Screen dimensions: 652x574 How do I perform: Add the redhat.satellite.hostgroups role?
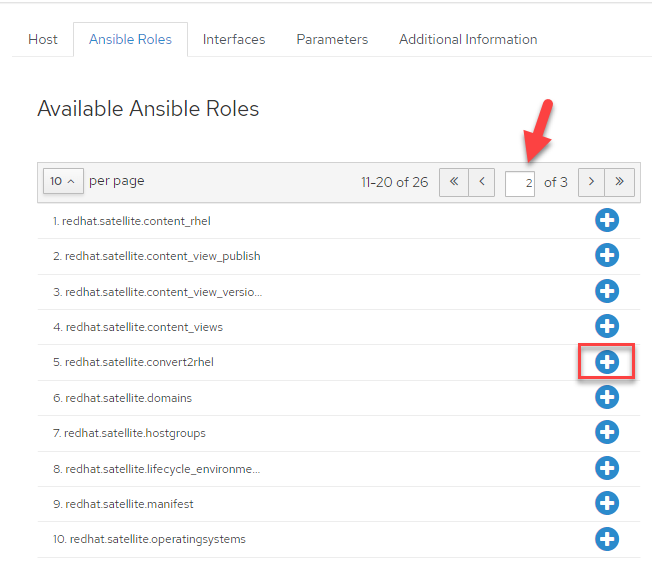click(x=607, y=432)
